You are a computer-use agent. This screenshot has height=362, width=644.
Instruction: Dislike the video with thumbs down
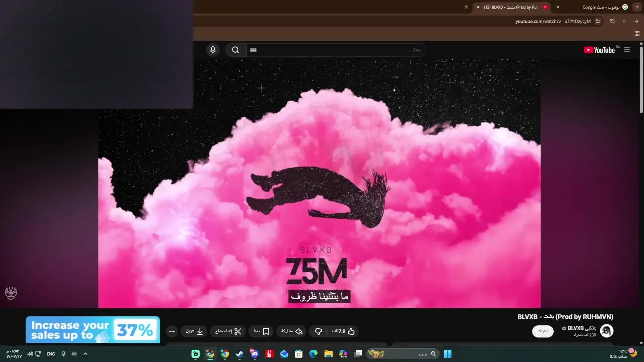[x=318, y=331]
